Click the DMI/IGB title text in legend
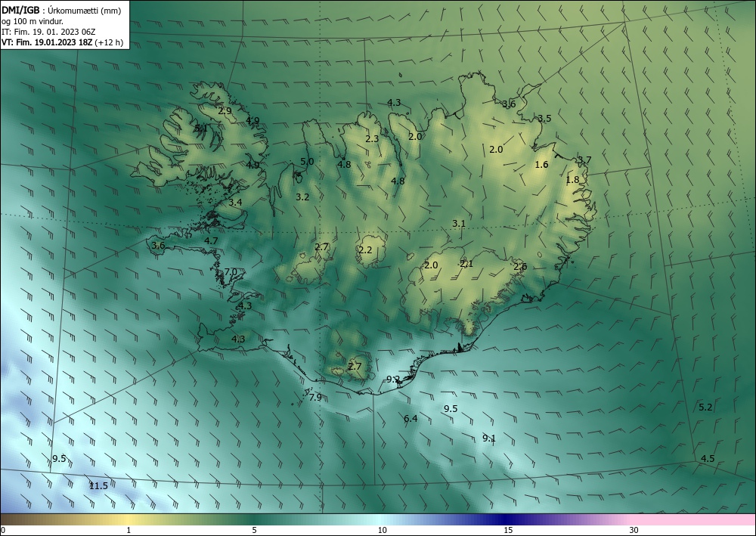 (x=20, y=10)
